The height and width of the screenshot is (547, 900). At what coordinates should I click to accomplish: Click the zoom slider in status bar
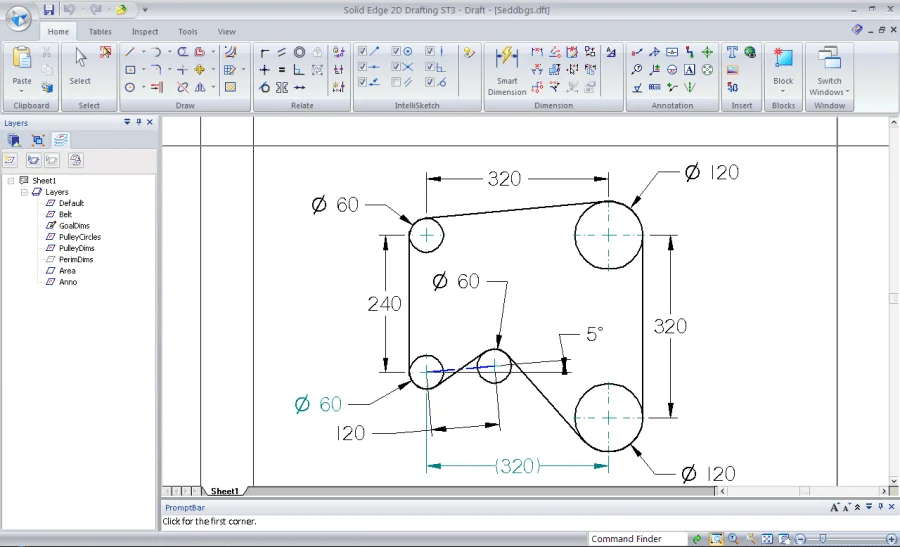coord(823,539)
